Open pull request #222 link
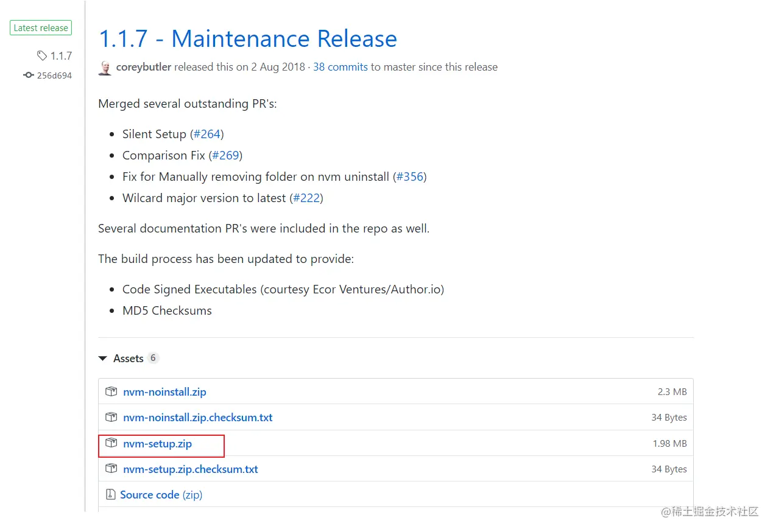The image size is (773, 532). point(306,198)
